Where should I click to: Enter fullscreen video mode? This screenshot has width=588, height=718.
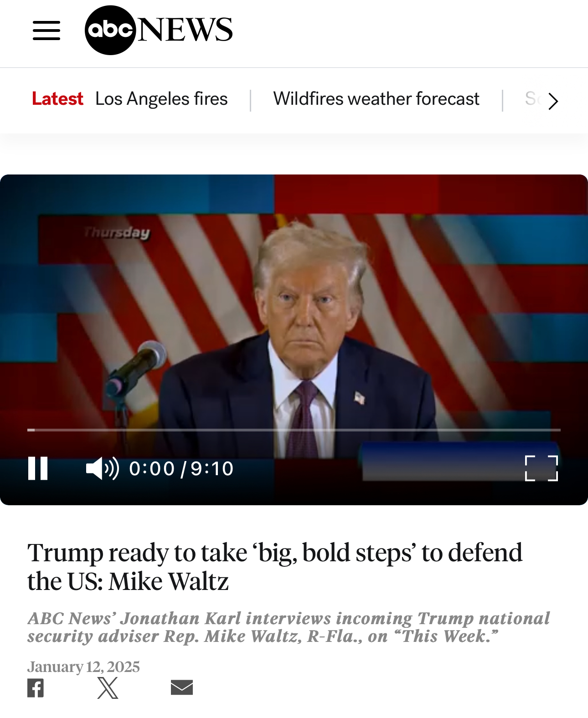click(542, 468)
